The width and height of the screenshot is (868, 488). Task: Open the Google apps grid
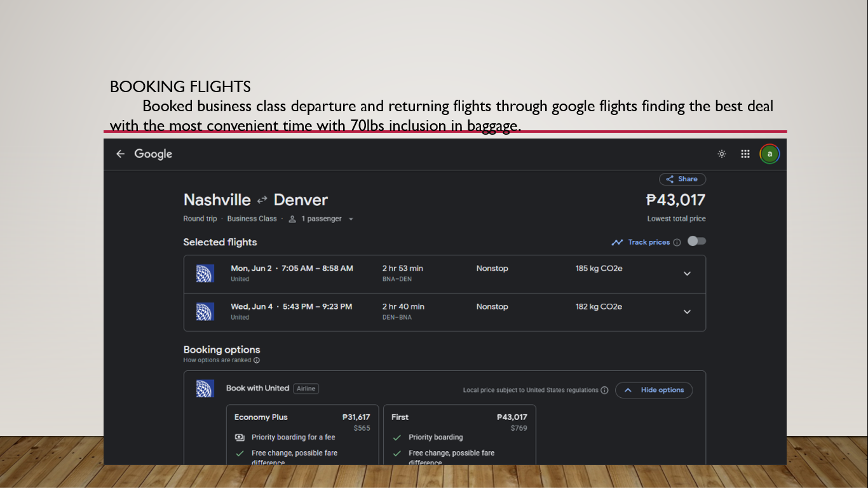[x=745, y=154]
